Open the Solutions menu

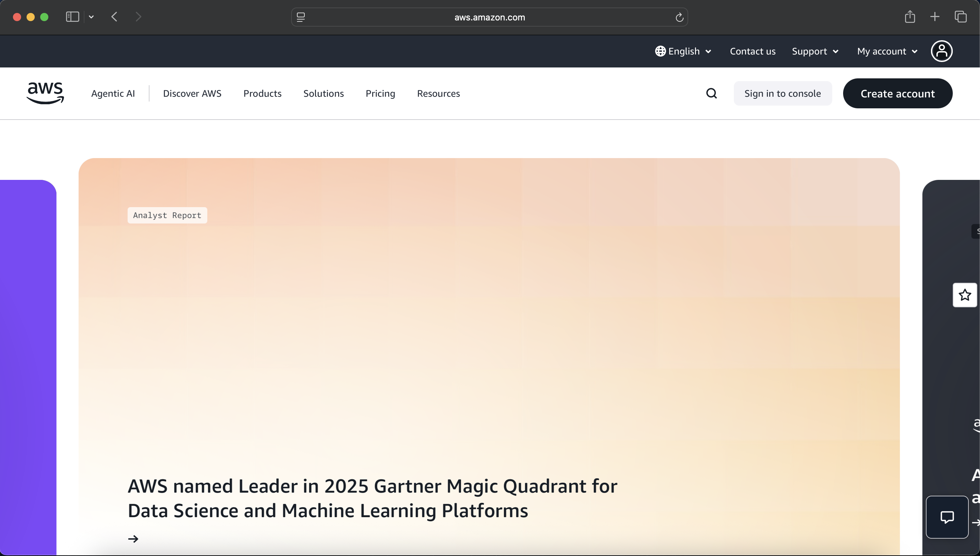(x=323, y=94)
